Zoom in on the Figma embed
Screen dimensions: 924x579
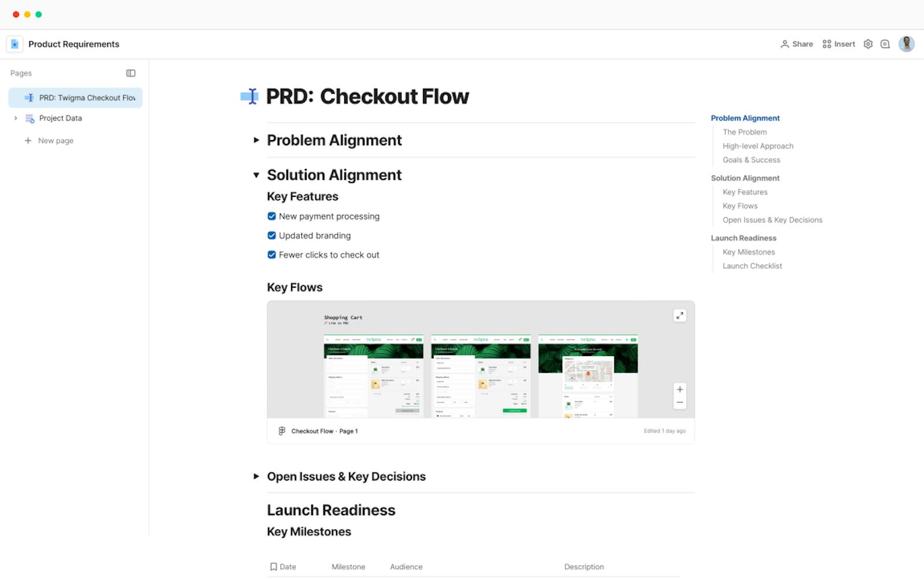680,390
